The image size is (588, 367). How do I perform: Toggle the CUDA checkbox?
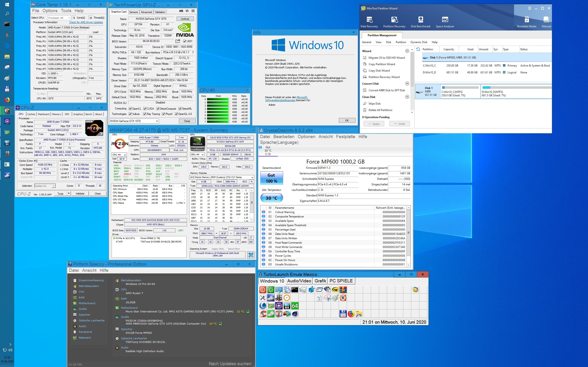pyautogui.click(x=145, y=109)
